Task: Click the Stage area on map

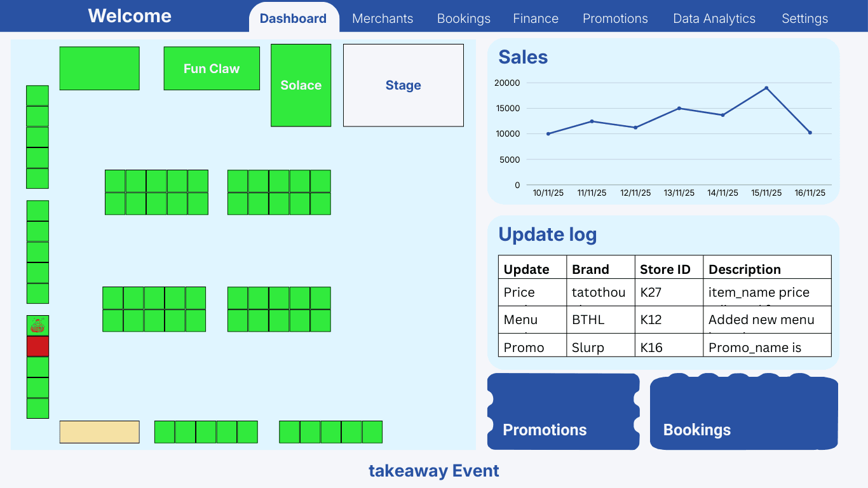Action: [x=403, y=85]
